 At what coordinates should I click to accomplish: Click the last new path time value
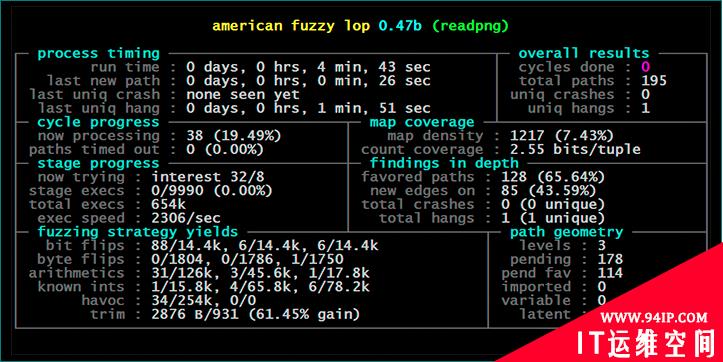(308, 81)
